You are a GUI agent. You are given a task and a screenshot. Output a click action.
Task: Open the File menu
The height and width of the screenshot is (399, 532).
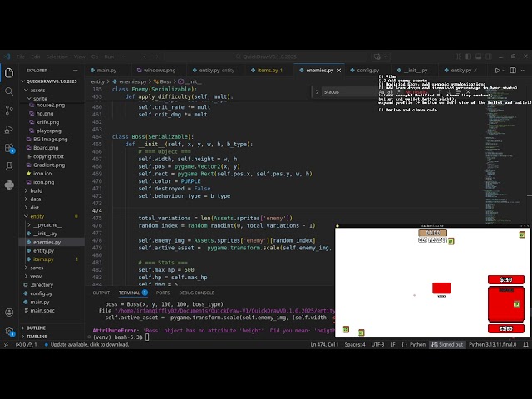[x=21, y=57]
